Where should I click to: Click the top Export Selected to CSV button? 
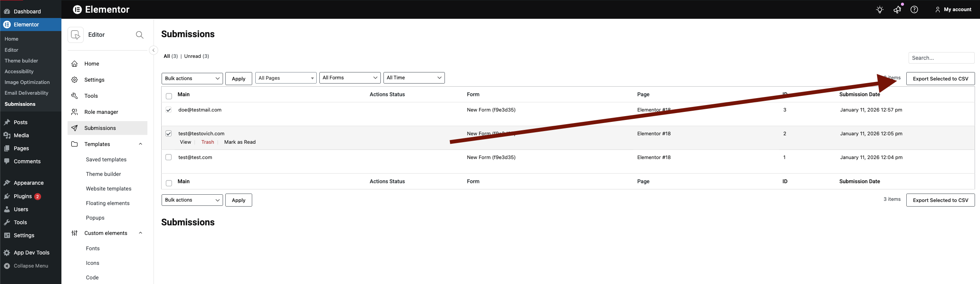940,79
